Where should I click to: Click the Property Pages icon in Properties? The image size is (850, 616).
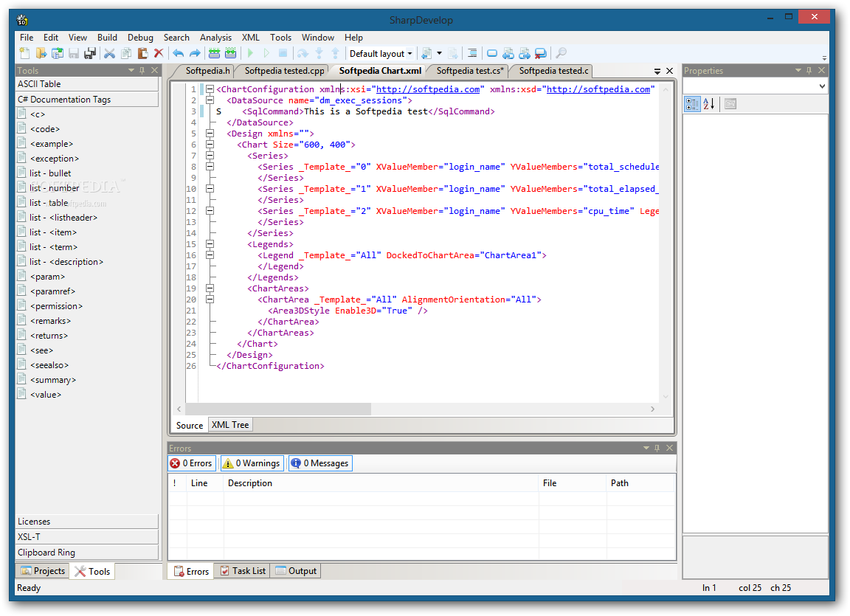730,104
